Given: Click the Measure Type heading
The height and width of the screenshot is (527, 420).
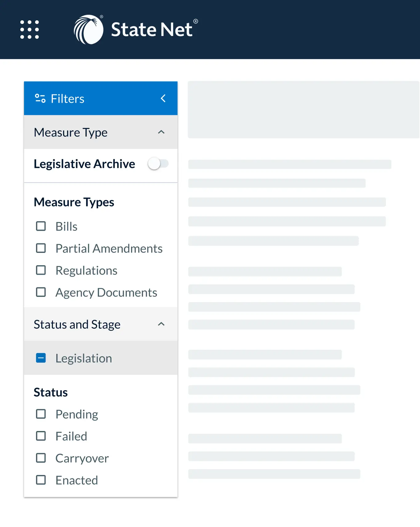Looking at the screenshot, I should coord(71,132).
